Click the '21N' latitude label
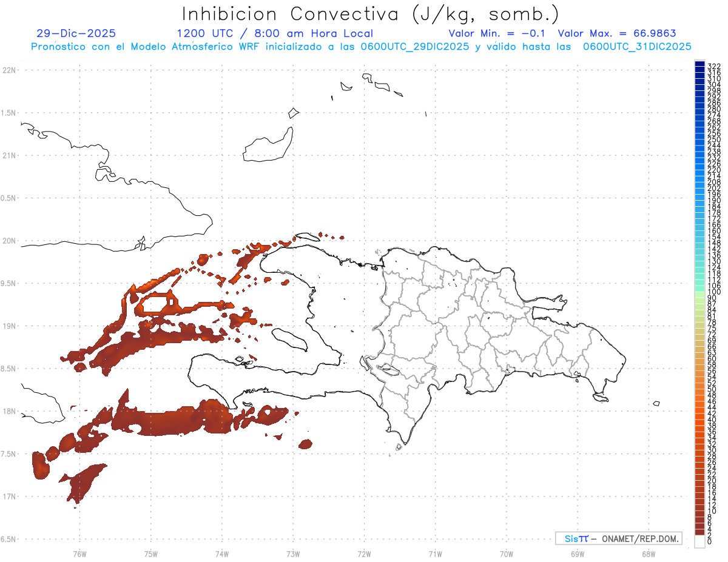This screenshot has height=562, width=728. click(8, 155)
